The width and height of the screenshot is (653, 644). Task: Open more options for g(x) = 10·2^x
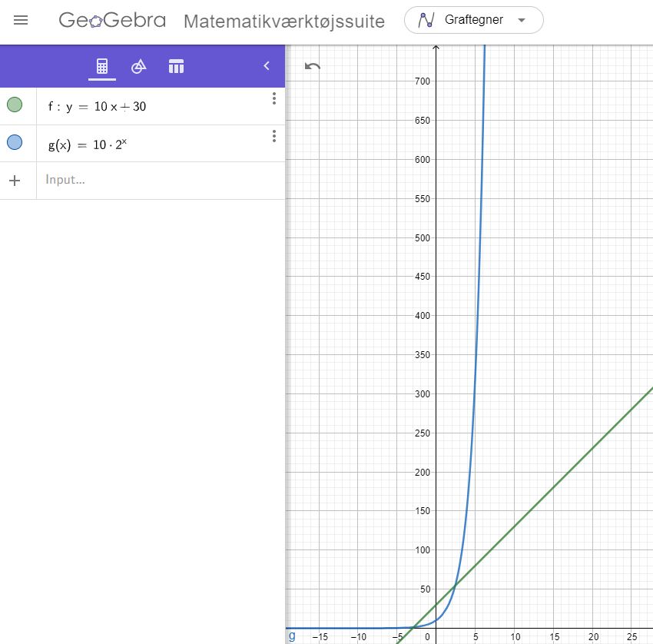274,136
